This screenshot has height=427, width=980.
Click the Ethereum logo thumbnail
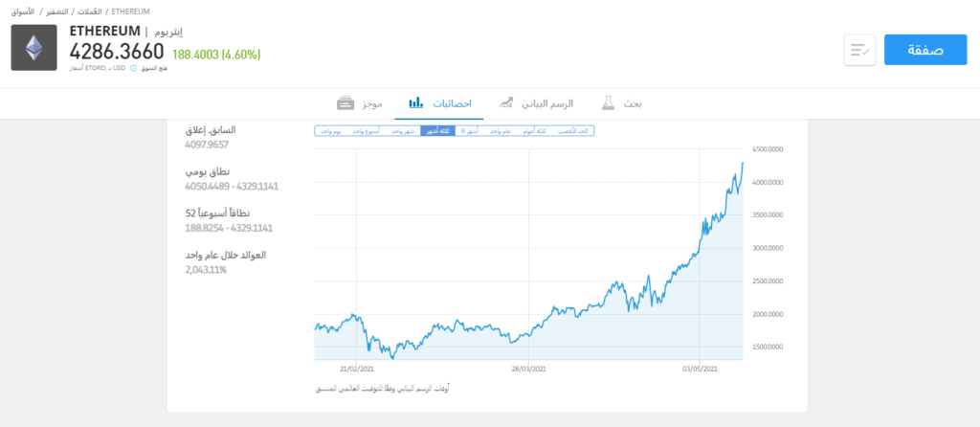(34, 47)
